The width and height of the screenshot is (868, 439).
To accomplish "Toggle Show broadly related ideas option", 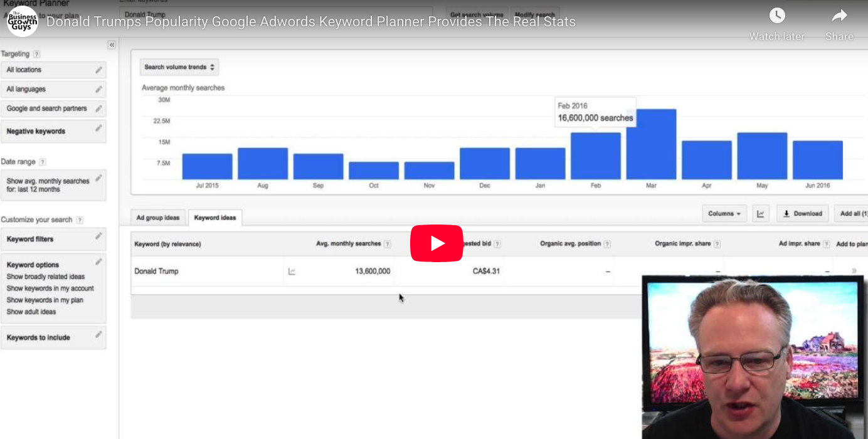I will tap(46, 277).
